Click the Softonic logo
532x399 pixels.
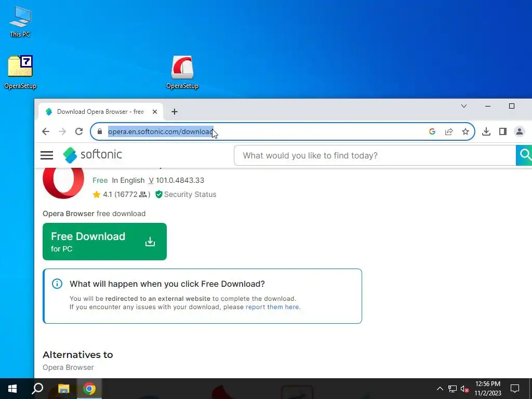(92, 155)
